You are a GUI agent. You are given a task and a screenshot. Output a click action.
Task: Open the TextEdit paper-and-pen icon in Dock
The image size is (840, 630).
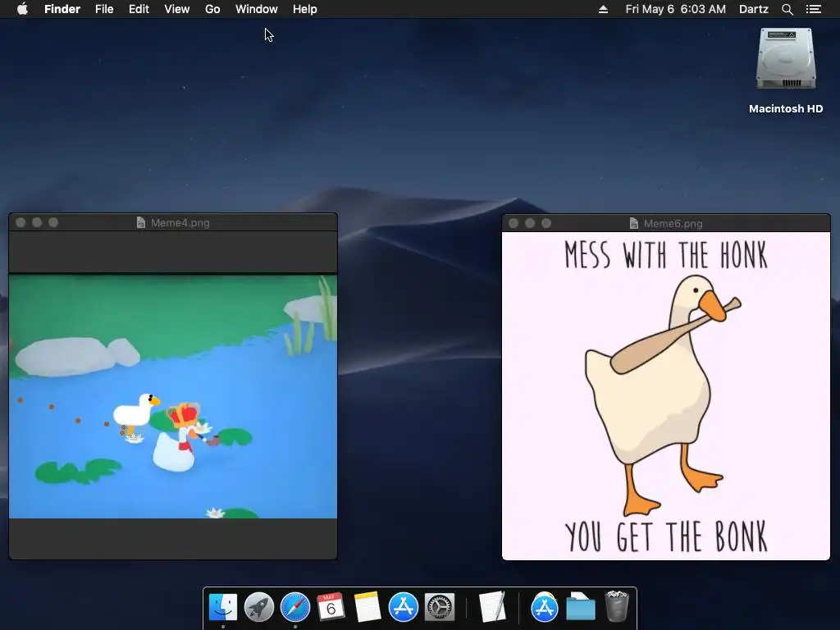492,608
